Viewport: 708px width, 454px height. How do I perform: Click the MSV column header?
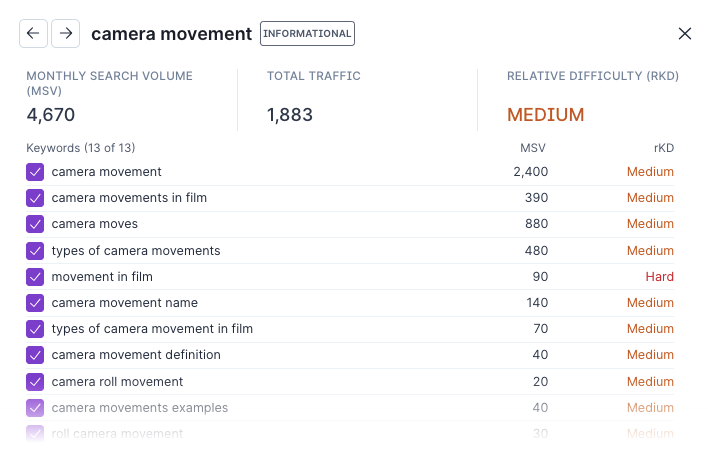(x=533, y=148)
